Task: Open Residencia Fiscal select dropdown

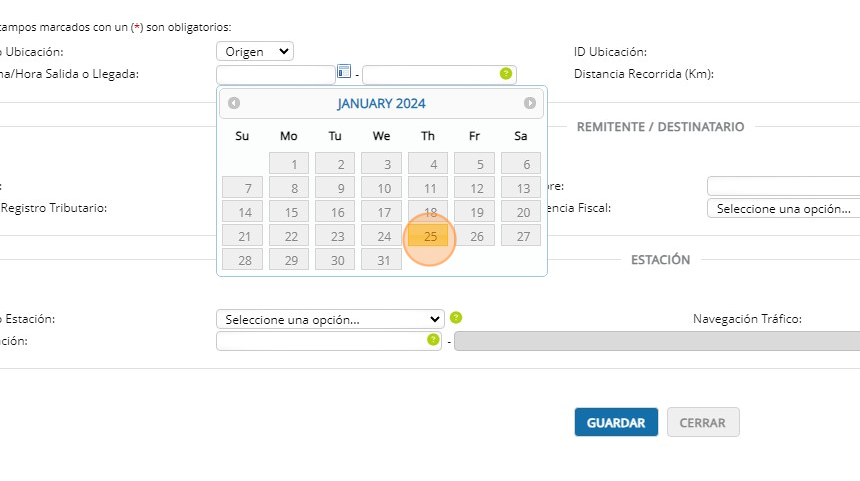Action: point(783,208)
